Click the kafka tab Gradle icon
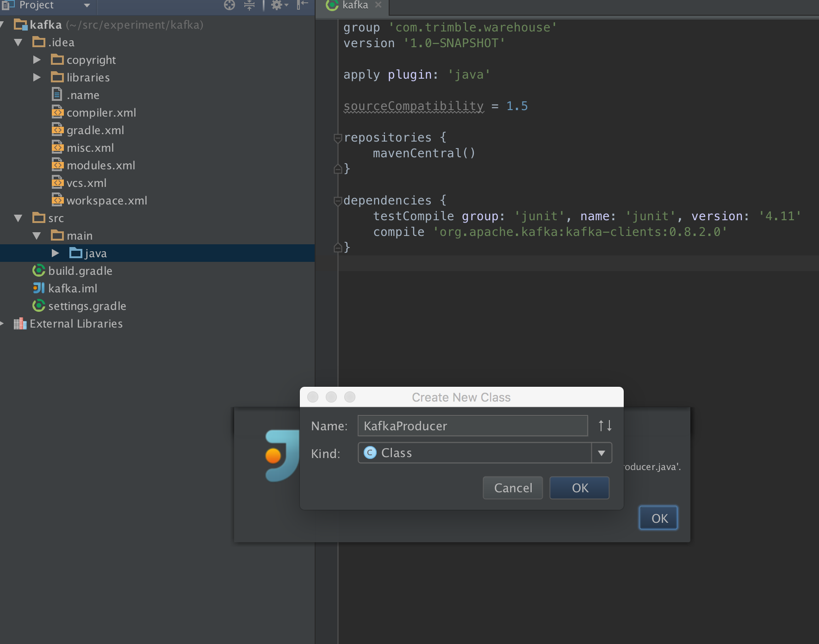 point(332,5)
